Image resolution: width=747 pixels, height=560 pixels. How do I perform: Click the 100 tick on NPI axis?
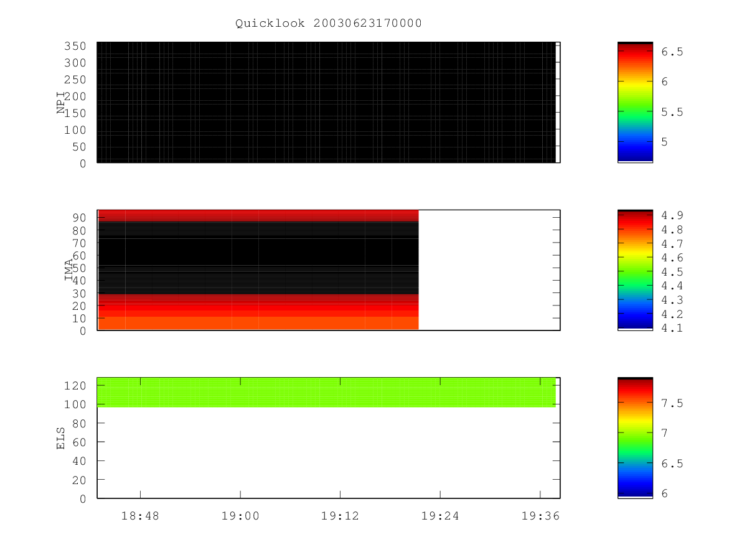pos(75,130)
